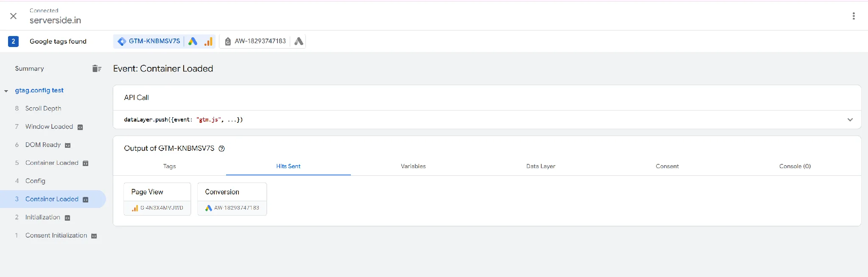The height and width of the screenshot is (277, 868).
Task: Open the three-dot more options menu
Action: coord(854,16)
